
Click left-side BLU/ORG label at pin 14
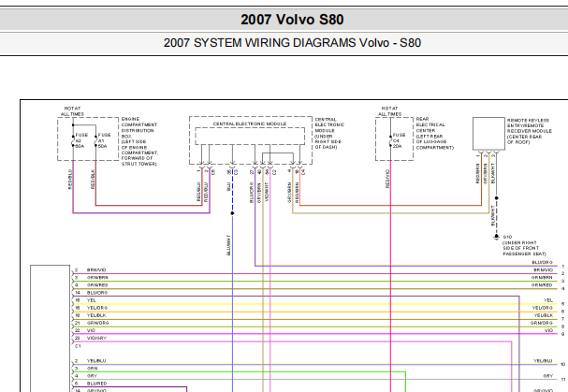click(x=97, y=293)
